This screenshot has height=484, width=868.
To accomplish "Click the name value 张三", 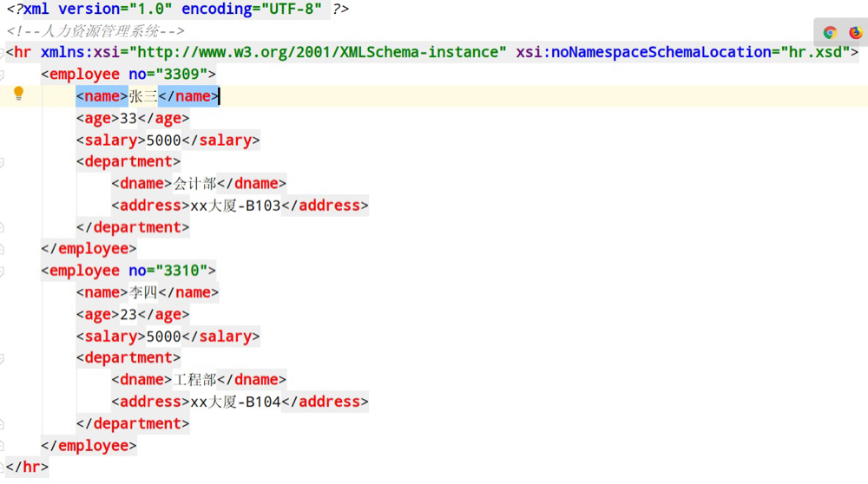I will pyautogui.click(x=143, y=96).
